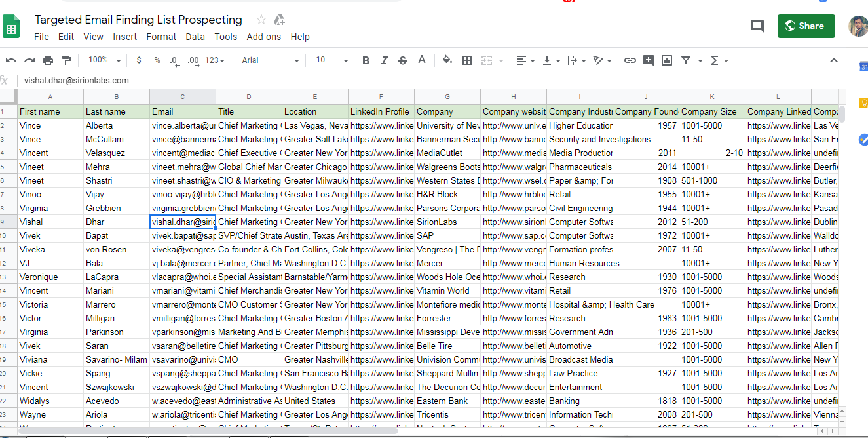Open the Arial font dropdown
This screenshot has width=868, height=438.
[x=270, y=60]
